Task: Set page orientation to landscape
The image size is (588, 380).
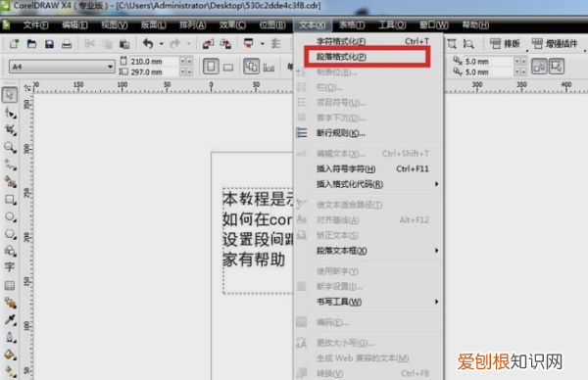Action: point(228,67)
